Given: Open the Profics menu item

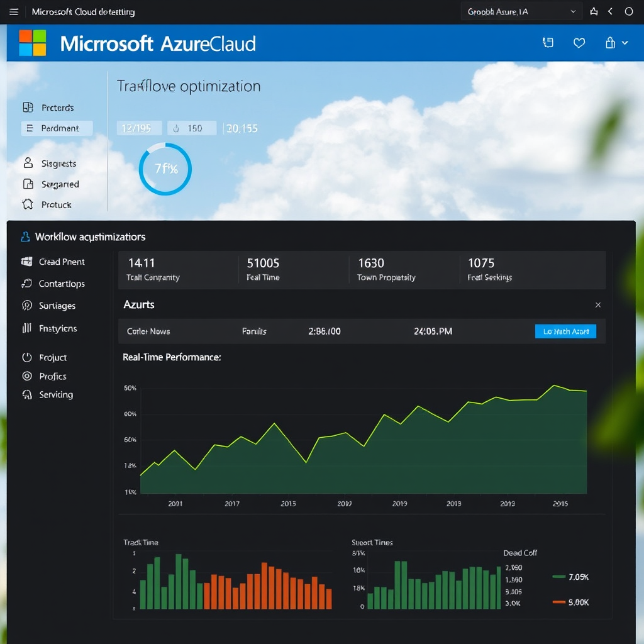Looking at the screenshot, I should (x=45, y=376).
